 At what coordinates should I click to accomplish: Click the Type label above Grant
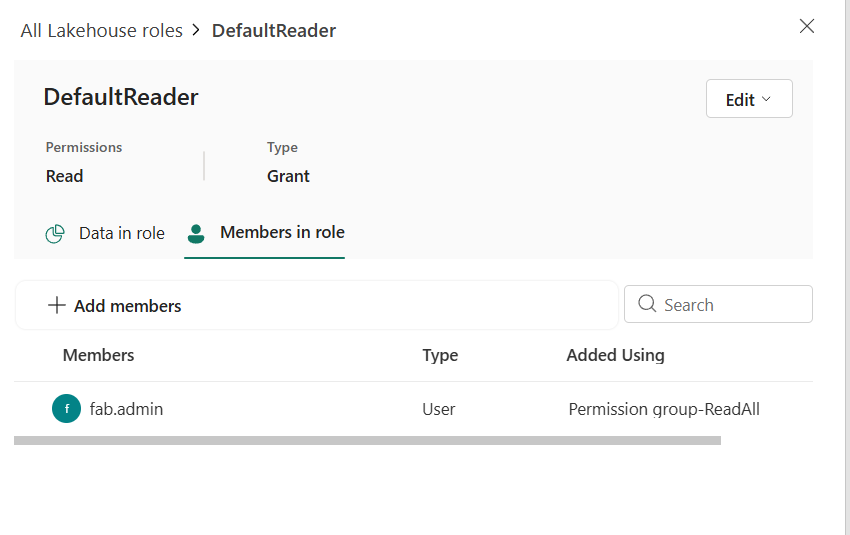(282, 147)
